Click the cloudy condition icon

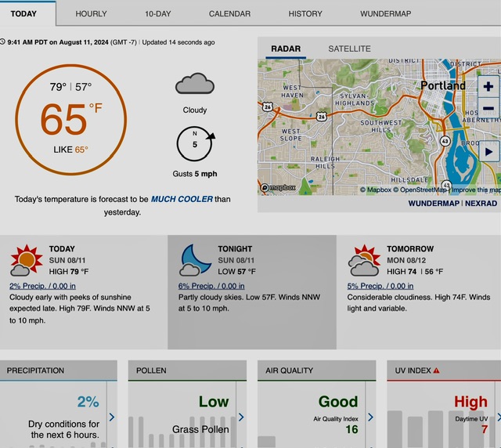point(195,84)
